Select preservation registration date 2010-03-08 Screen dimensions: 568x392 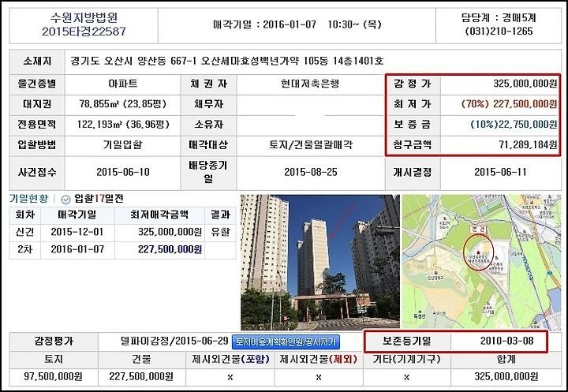(506, 341)
